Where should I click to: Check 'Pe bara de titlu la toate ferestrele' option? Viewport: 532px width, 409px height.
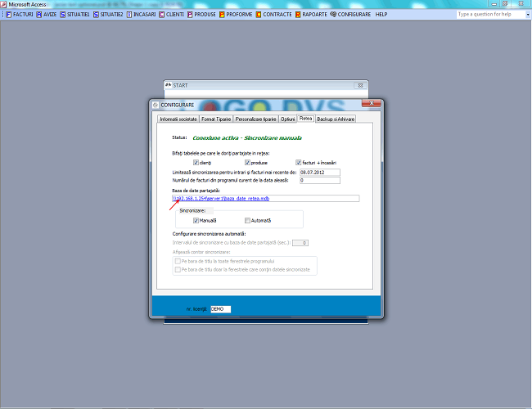[x=178, y=261]
